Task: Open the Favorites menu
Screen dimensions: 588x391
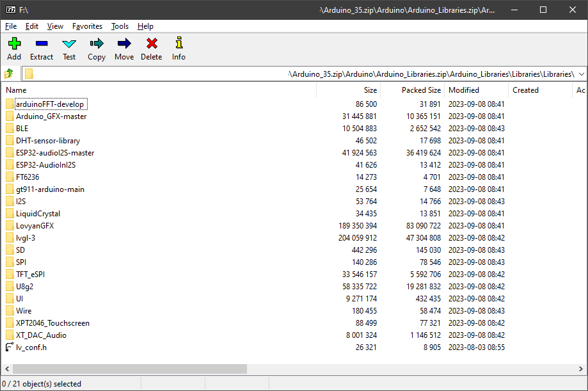Action: click(88, 26)
